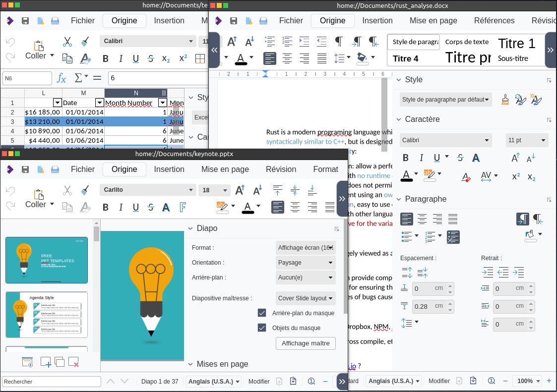The width and height of the screenshot is (557, 392).
Task: Click the clone formatting paintbrush in spreadsheet window
Action: click(x=84, y=42)
